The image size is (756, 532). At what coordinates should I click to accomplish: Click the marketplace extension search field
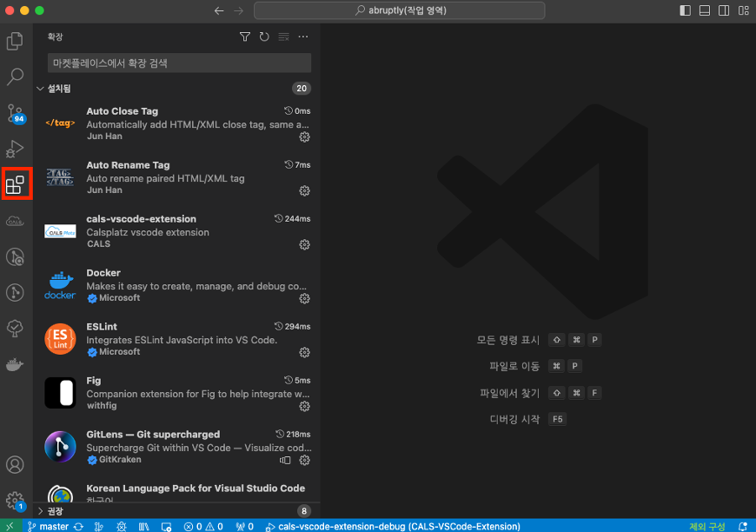click(179, 63)
